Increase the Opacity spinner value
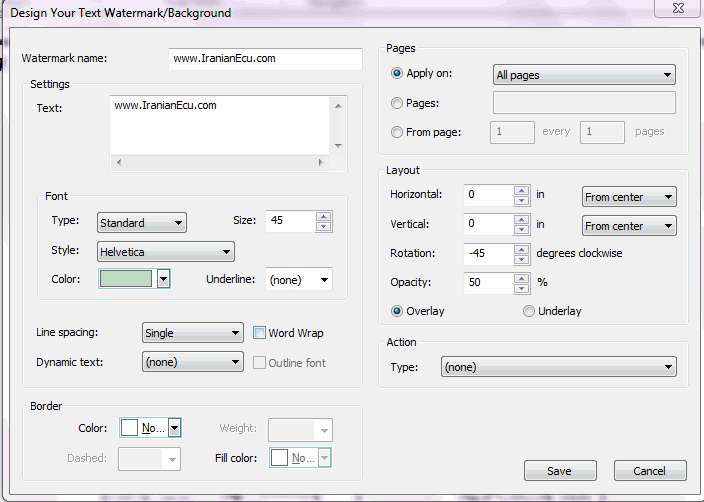The width and height of the screenshot is (704, 502). [521, 277]
